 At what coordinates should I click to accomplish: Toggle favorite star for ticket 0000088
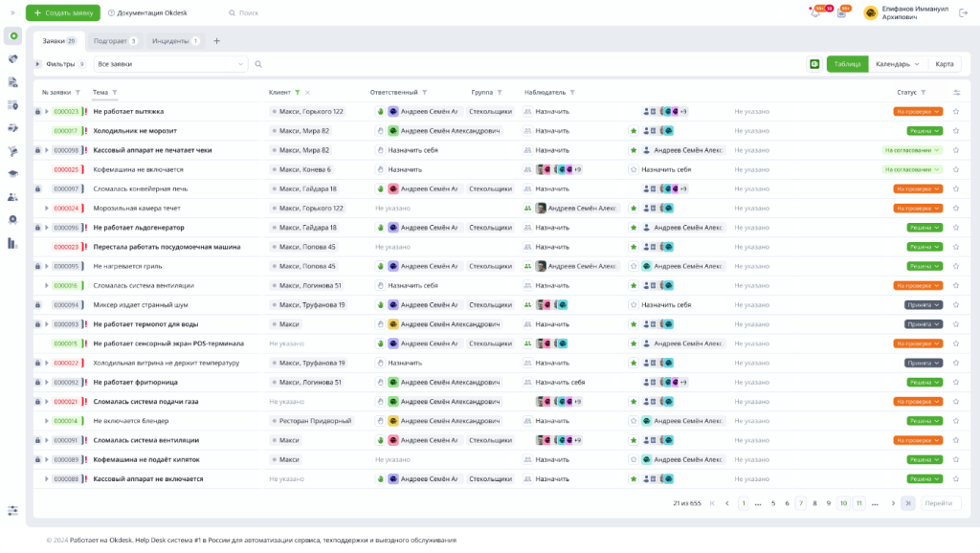956,478
